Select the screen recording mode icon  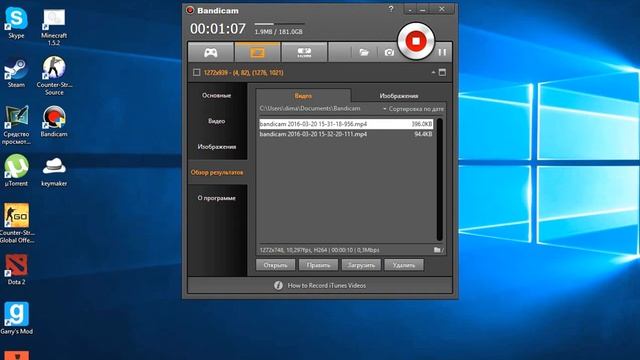pyautogui.click(x=257, y=52)
